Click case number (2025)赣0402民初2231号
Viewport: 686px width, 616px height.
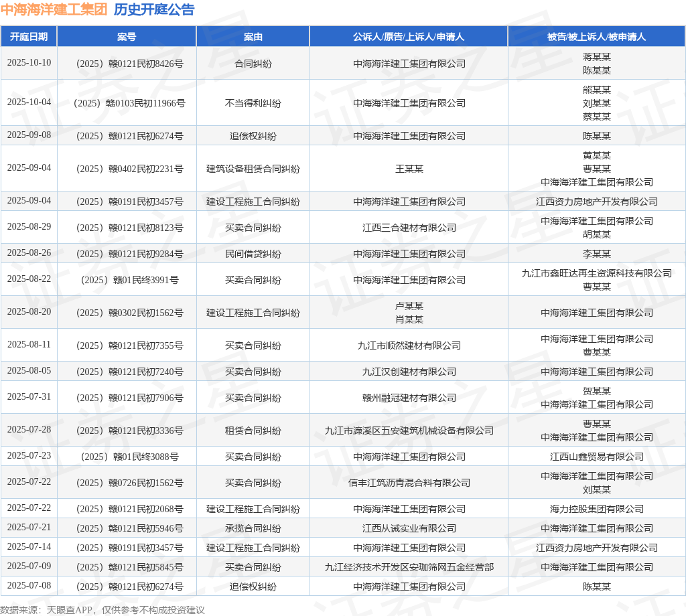click(129, 169)
